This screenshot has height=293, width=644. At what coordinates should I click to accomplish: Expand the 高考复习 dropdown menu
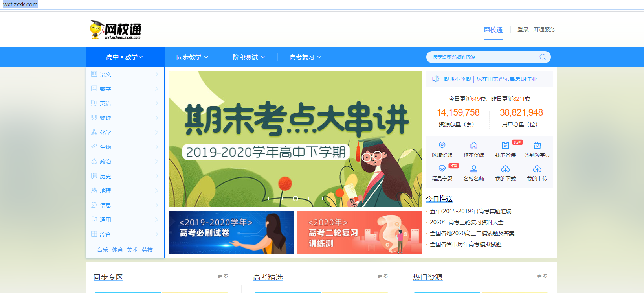point(305,57)
